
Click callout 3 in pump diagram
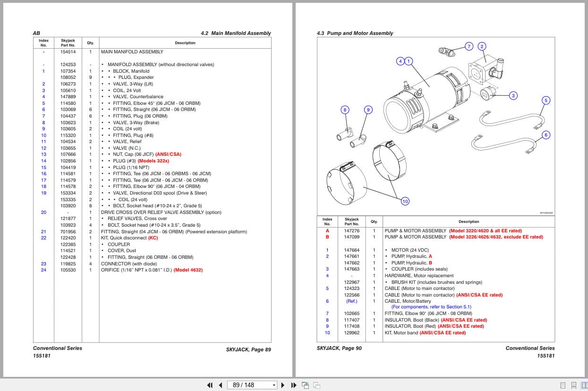513,95
